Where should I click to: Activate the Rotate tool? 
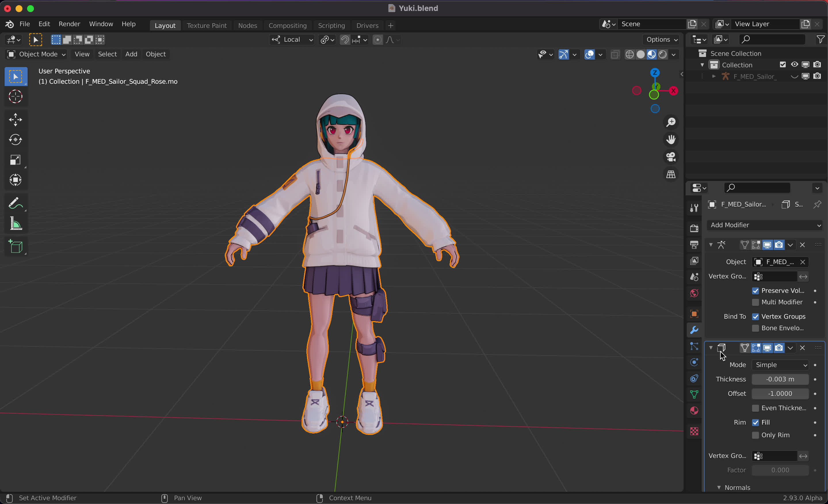coord(16,140)
